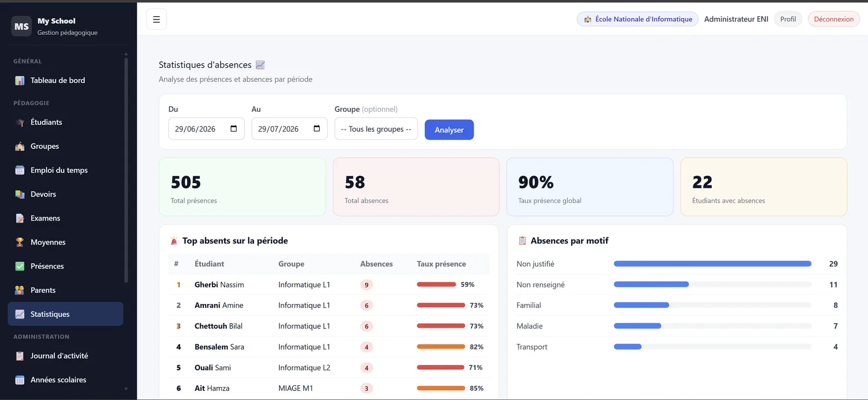The image size is (868, 400).
Task: Click the Devoirs books icon
Action: (x=20, y=194)
